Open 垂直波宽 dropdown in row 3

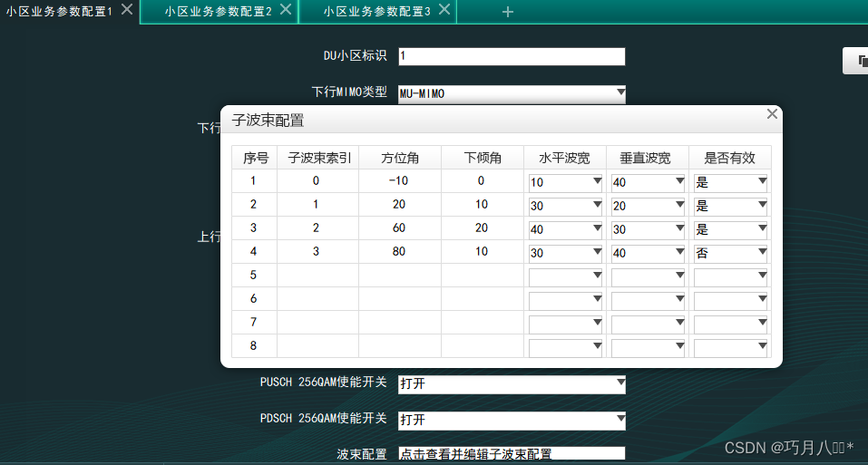648,229
